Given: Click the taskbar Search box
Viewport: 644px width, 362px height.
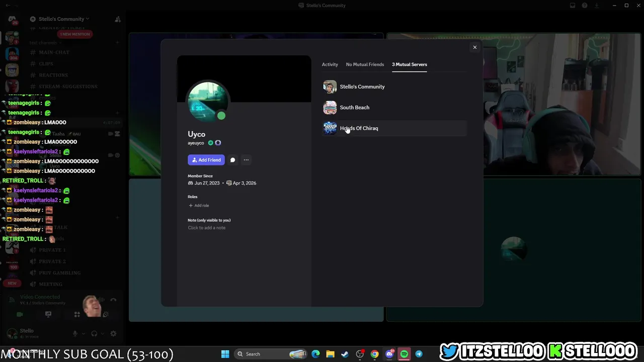Looking at the screenshot, I should (x=271, y=354).
